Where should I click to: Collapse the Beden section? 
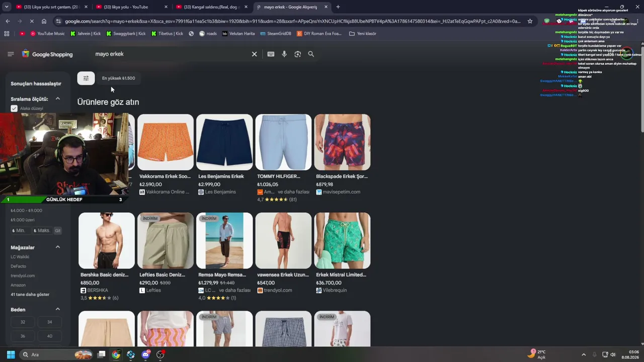[58, 310]
